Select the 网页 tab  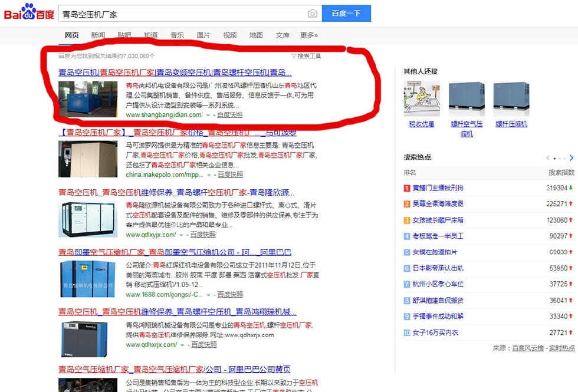pyautogui.click(x=72, y=35)
